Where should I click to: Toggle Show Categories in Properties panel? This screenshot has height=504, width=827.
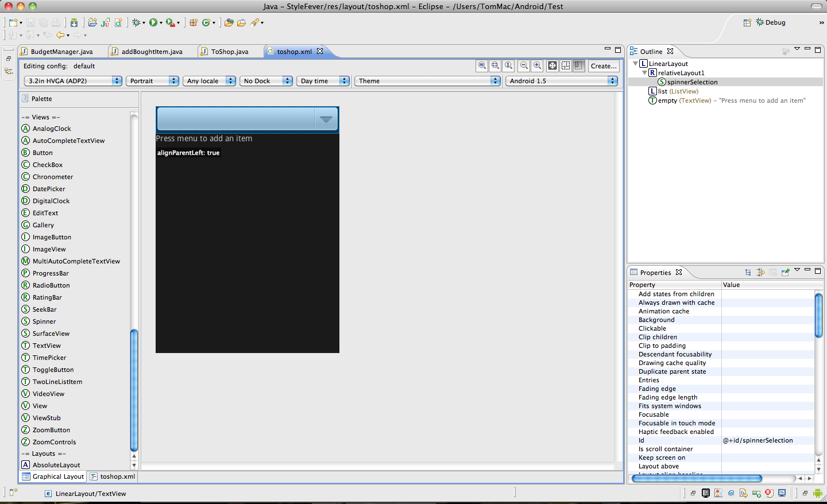coord(748,273)
